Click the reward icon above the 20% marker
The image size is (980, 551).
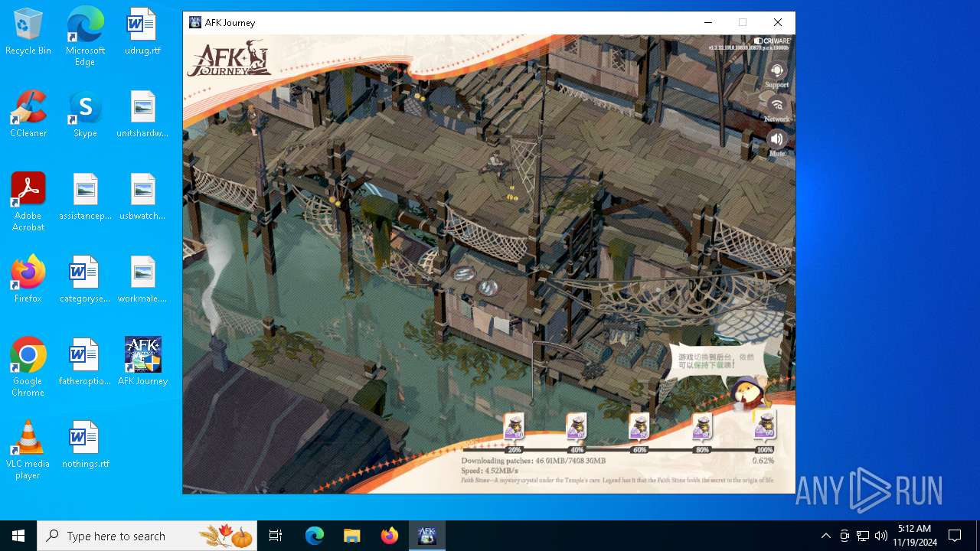coord(514,427)
